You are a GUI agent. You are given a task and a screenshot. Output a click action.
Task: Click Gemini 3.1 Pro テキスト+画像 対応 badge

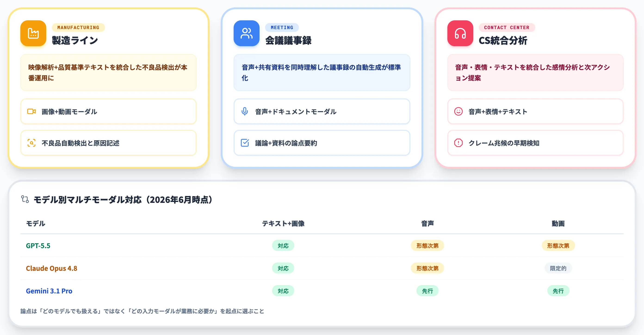(x=283, y=291)
